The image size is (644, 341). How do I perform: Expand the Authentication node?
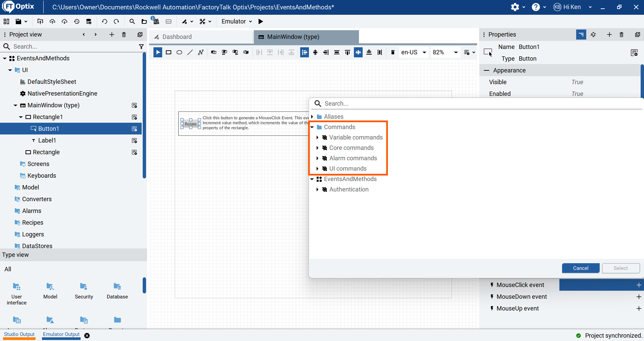tap(317, 189)
